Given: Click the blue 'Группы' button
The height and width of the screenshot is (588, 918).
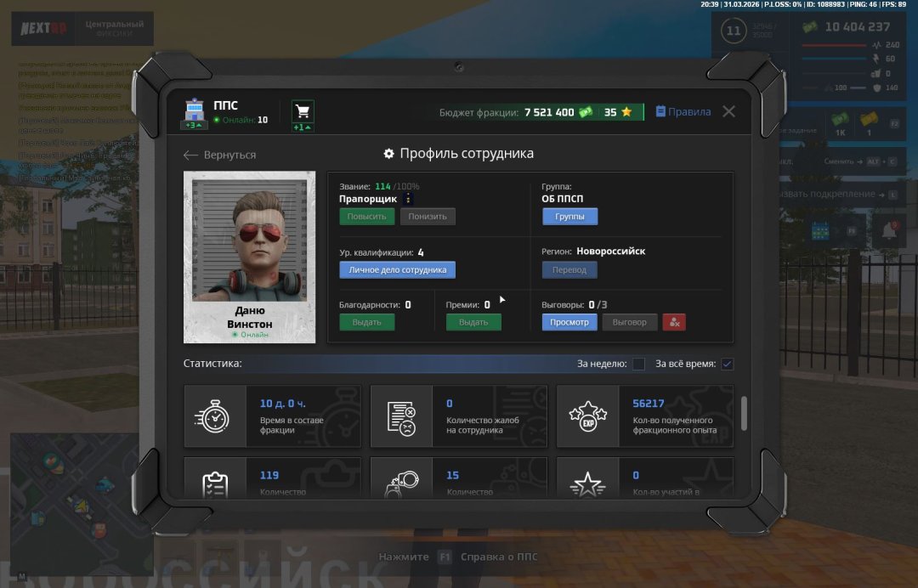Looking at the screenshot, I should coord(569,217).
